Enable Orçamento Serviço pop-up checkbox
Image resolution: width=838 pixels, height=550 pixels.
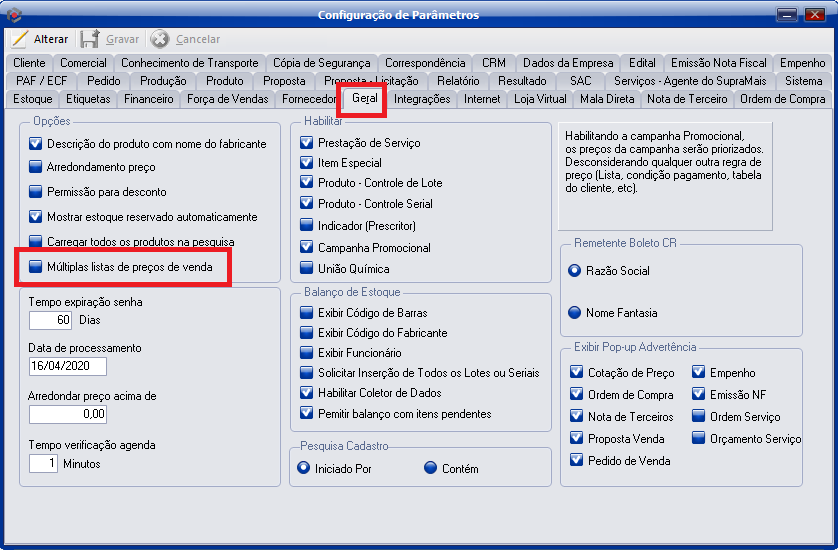[699, 438]
